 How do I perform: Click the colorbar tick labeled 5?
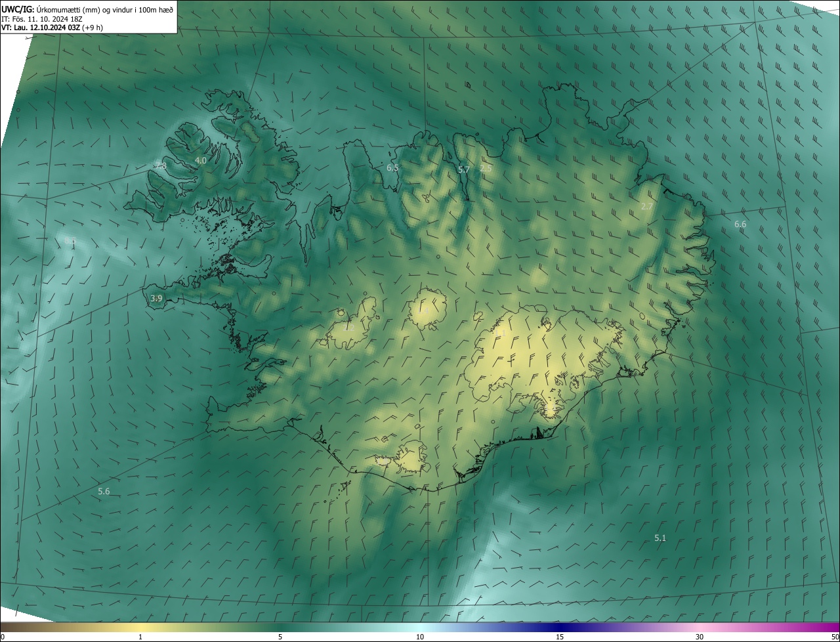280,637
